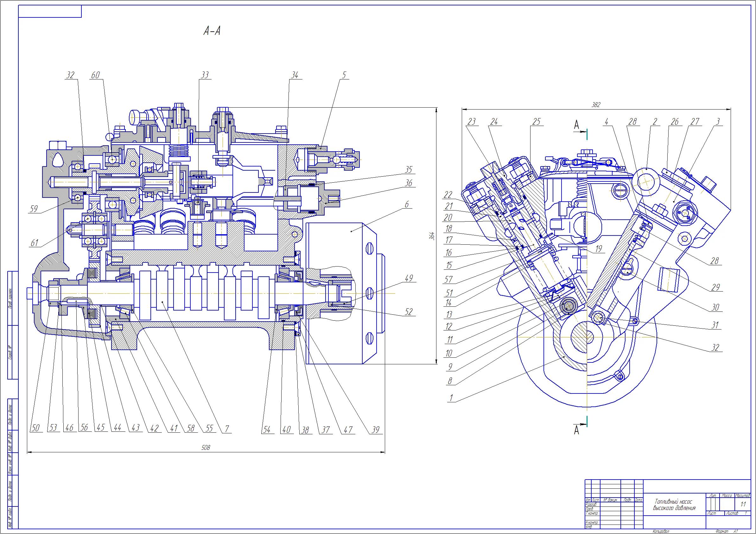Select callout number 1 under pump housing
This screenshot has width=756, height=534.
click(451, 398)
